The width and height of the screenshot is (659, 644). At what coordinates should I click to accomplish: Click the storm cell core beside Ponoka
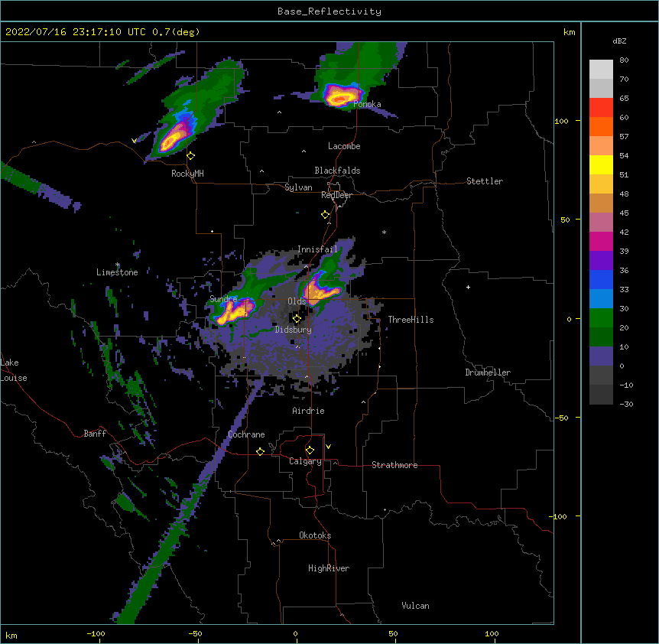coord(341,96)
